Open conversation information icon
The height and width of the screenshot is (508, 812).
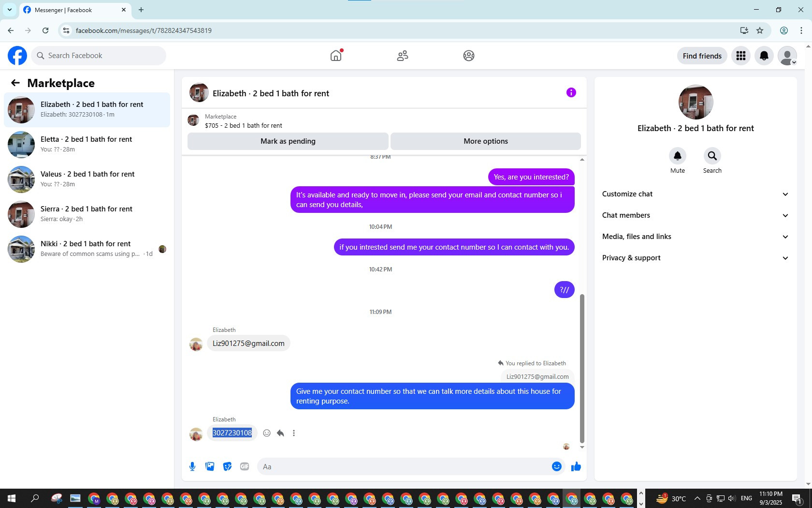tap(571, 92)
